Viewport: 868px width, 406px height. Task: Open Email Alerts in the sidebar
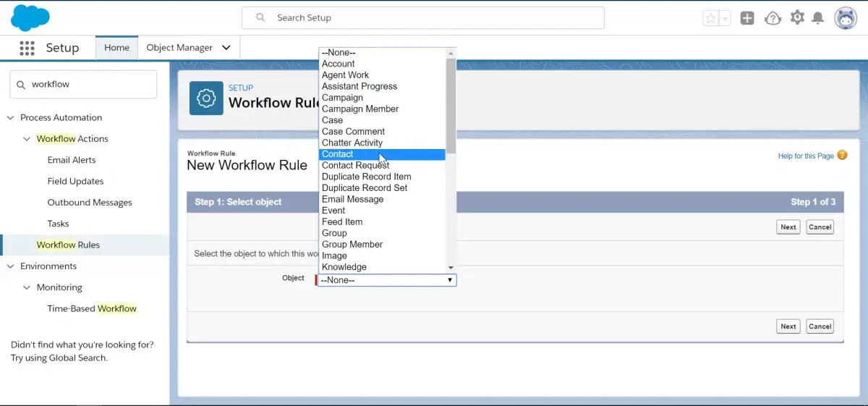tap(72, 160)
